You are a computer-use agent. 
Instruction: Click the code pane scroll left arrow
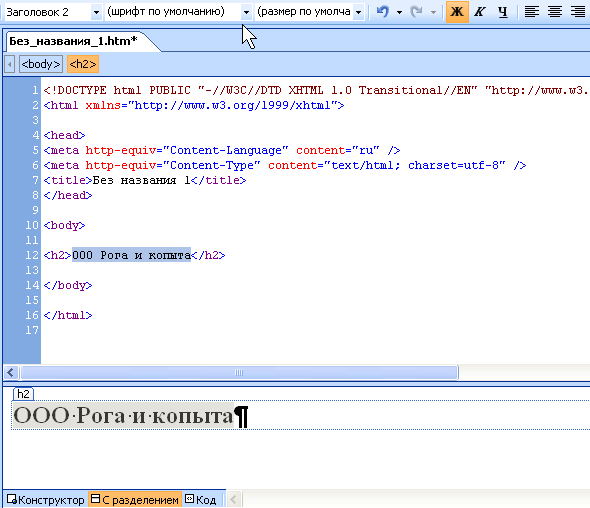point(11,373)
